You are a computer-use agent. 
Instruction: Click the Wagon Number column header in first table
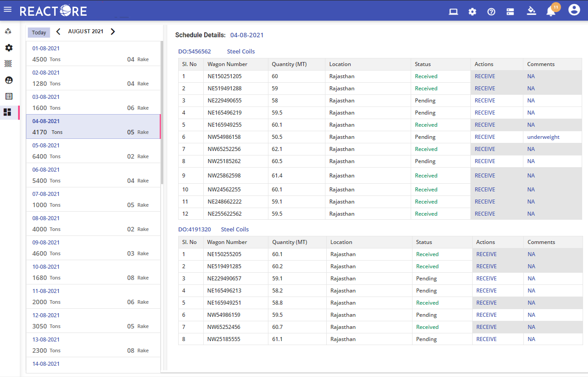point(227,64)
